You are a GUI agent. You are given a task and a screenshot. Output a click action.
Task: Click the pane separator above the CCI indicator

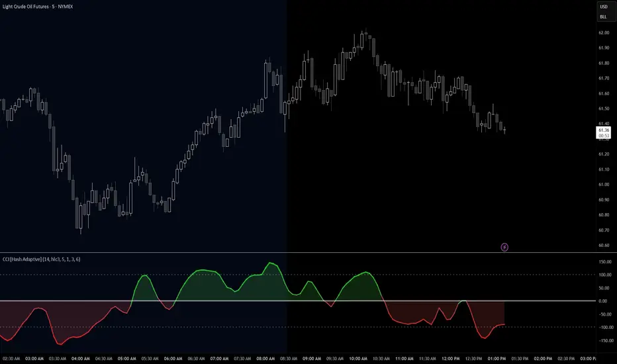(x=299, y=253)
